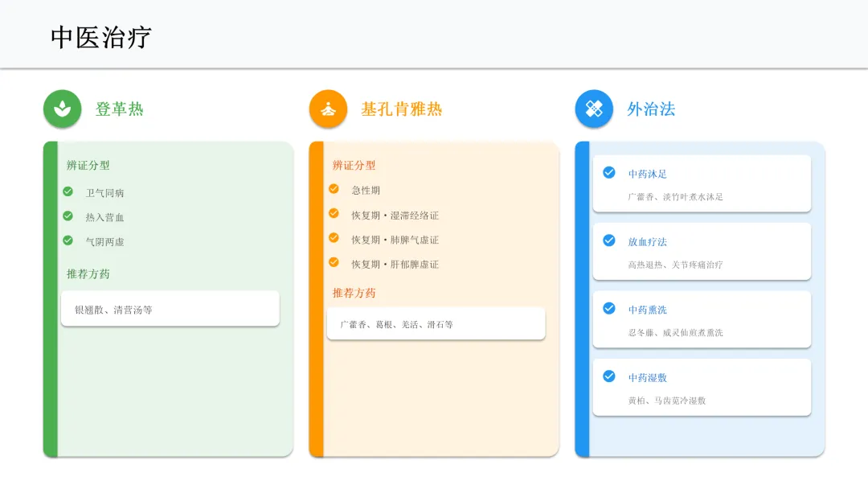This screenshot has height=489, width=868.
Task: Click the orange check beside 恢复期·湿滞经络证
Action: [x=334, y=214]
